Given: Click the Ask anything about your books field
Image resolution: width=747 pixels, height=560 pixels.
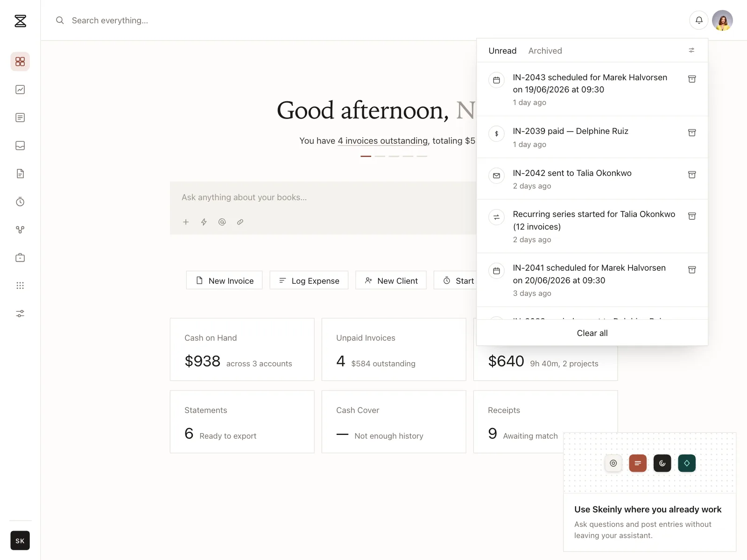Looking at the screenshot, I should 323,197.
